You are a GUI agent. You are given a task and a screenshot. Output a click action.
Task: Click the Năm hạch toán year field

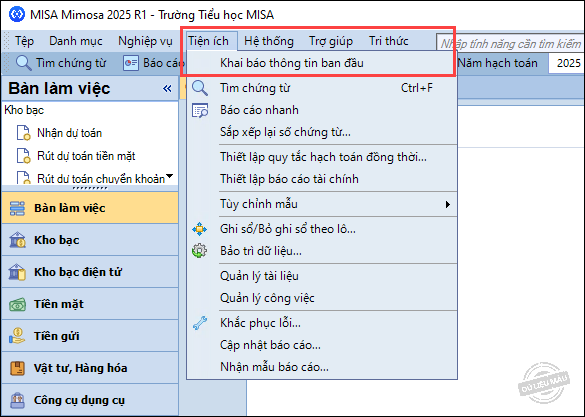coord(567,63)
